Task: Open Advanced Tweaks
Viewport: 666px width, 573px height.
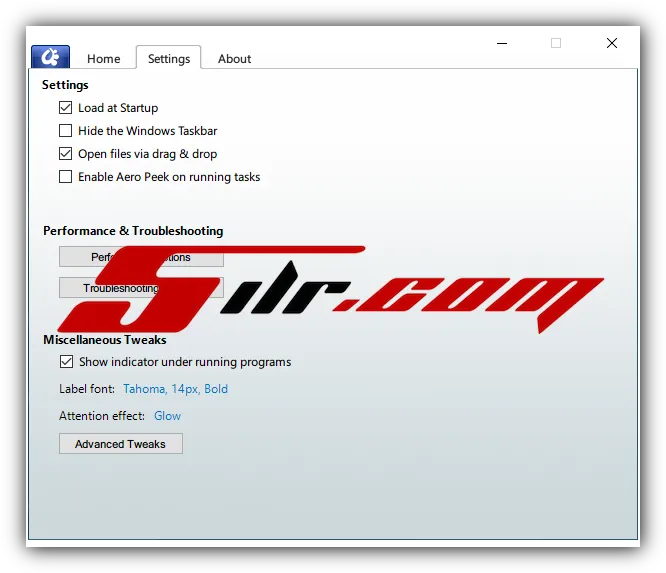Action: 121,443
